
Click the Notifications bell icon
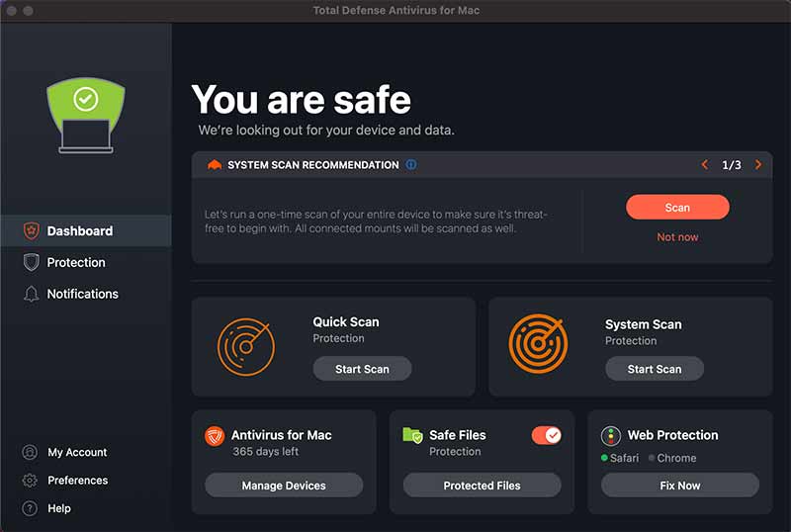pyautogui.click(x=32, y=294)
